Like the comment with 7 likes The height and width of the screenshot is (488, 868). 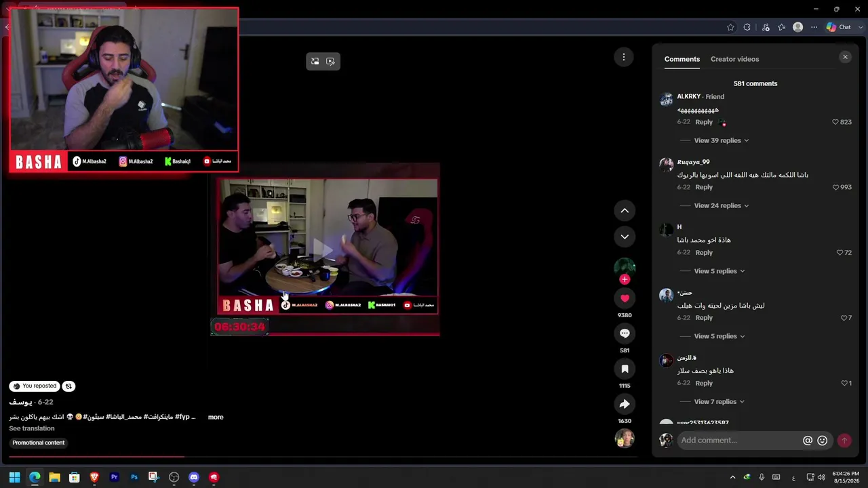click(x=844, y=318)
